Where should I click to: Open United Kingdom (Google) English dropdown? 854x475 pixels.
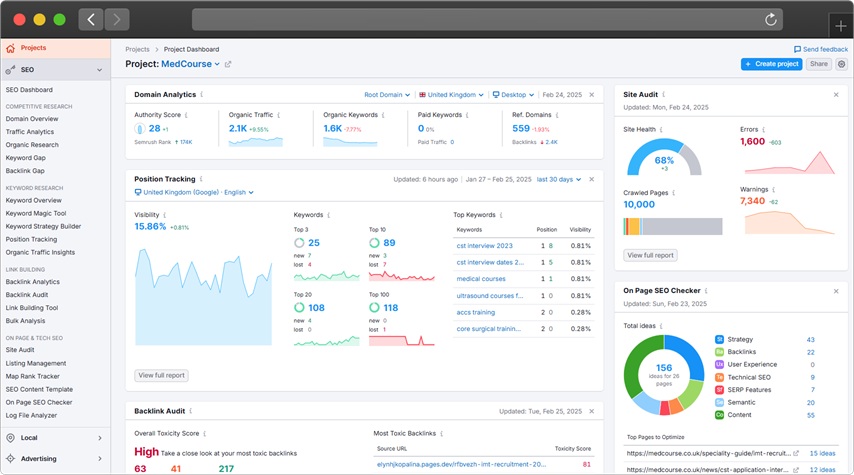pyautogui.click(x=194, y=192)
